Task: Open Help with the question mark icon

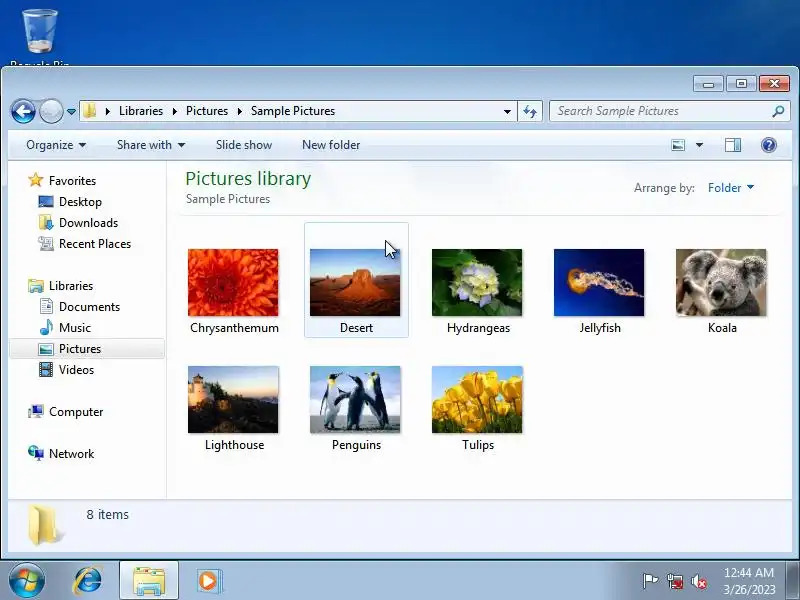Action: pos(769,145)
